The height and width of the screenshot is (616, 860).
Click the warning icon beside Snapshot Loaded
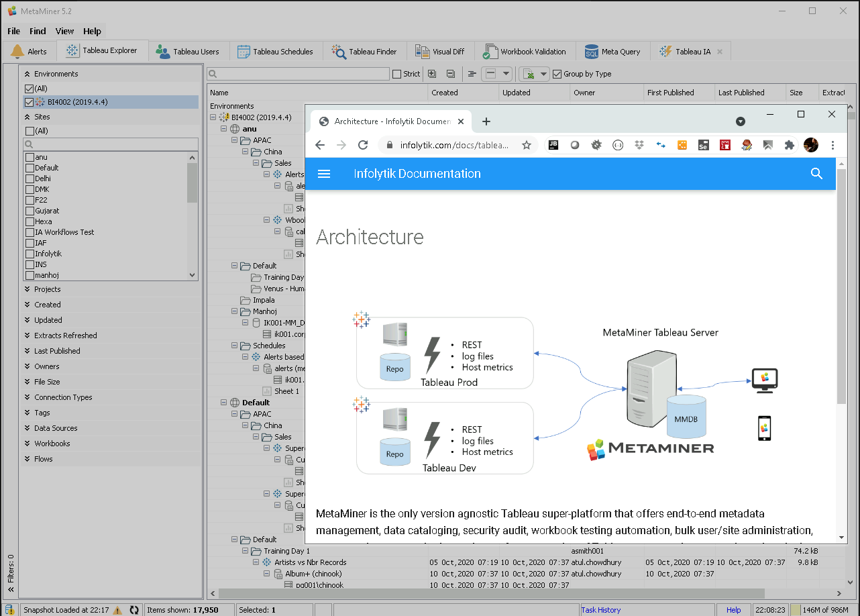tap(117, 610)
